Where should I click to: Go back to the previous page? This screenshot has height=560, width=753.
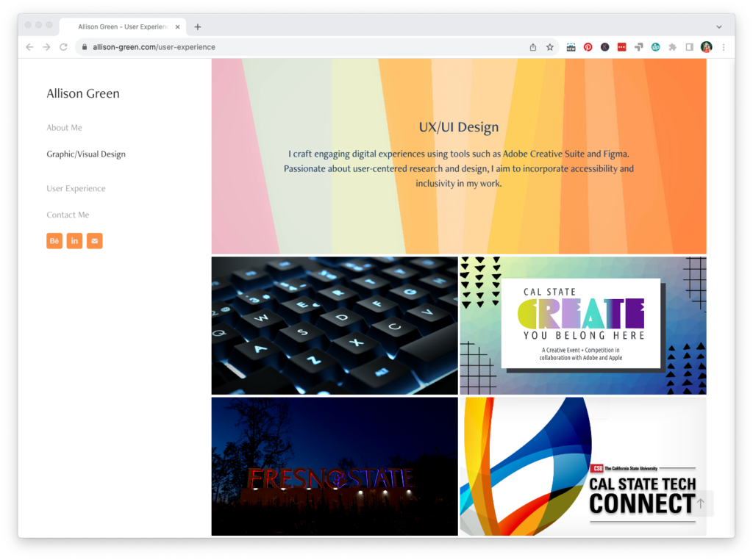29,47
